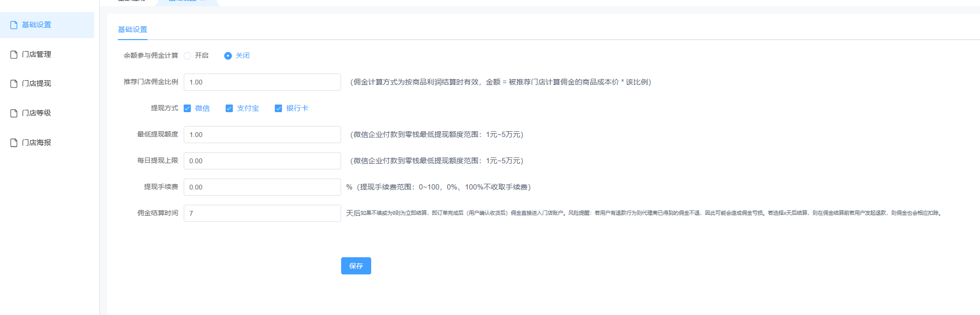Click the 门店管理 sidebar document icon

[14, 54]
